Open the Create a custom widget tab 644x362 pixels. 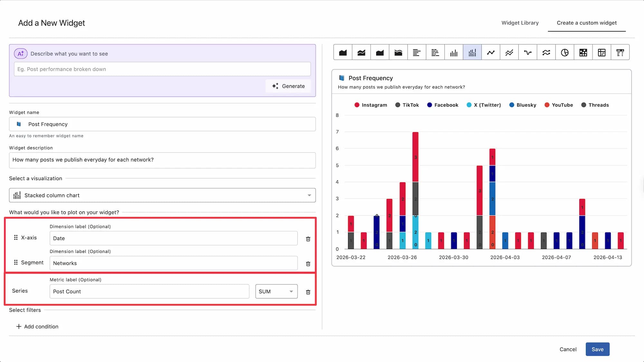[x=586, y=23]
